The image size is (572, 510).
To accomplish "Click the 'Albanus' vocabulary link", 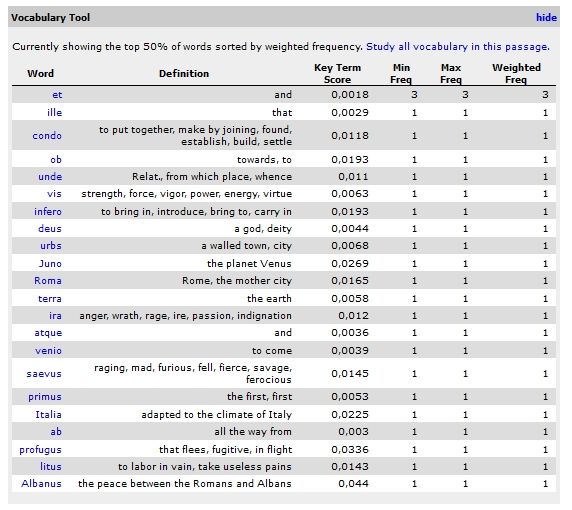I will click(41, 484).
